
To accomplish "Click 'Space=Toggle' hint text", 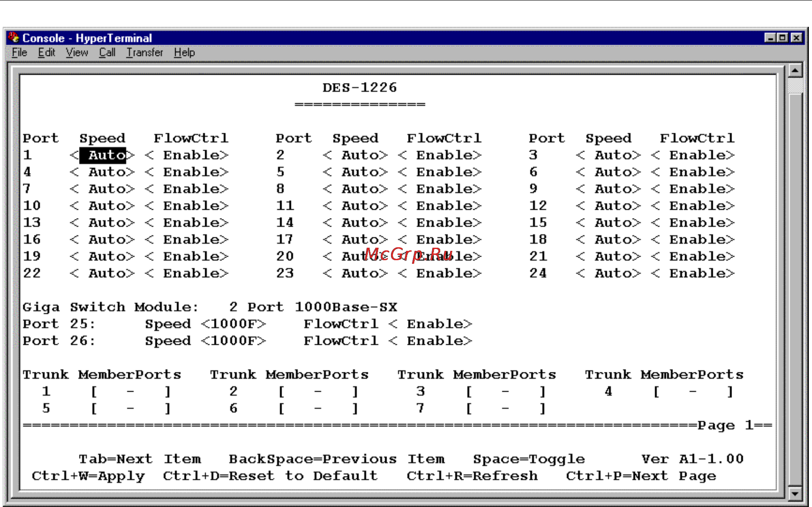I will click(x=529, y=459).
